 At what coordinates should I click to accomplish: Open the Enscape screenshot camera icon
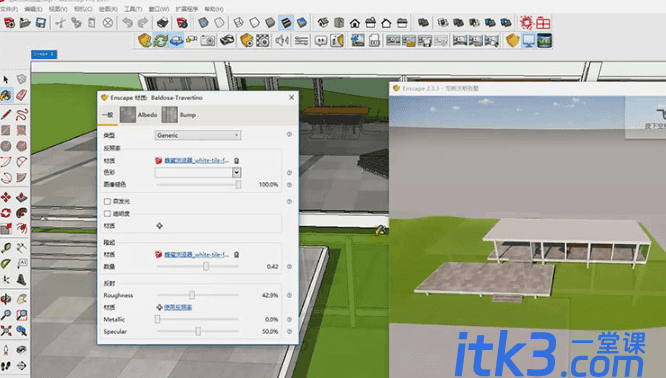208,41
